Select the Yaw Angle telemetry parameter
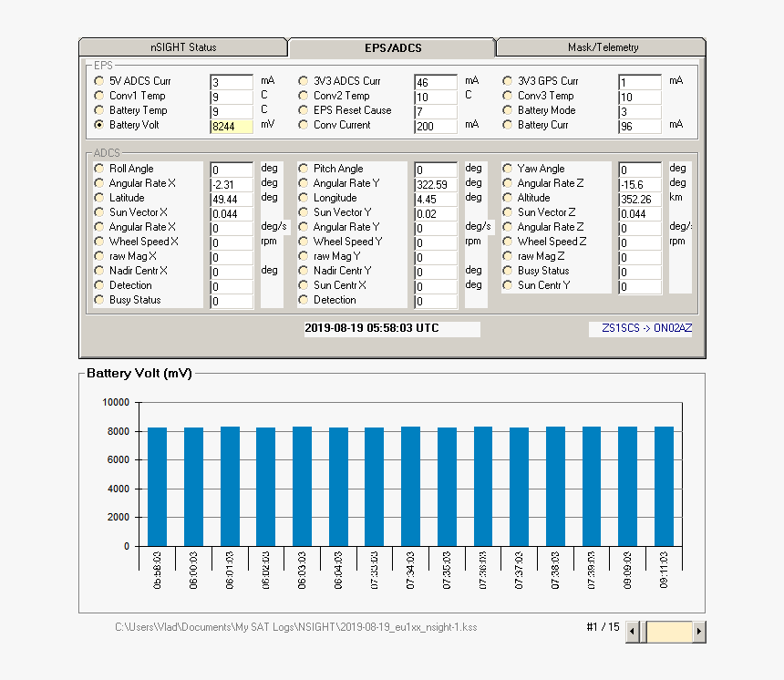Screen dimensions: 784x680 point(507,169)
